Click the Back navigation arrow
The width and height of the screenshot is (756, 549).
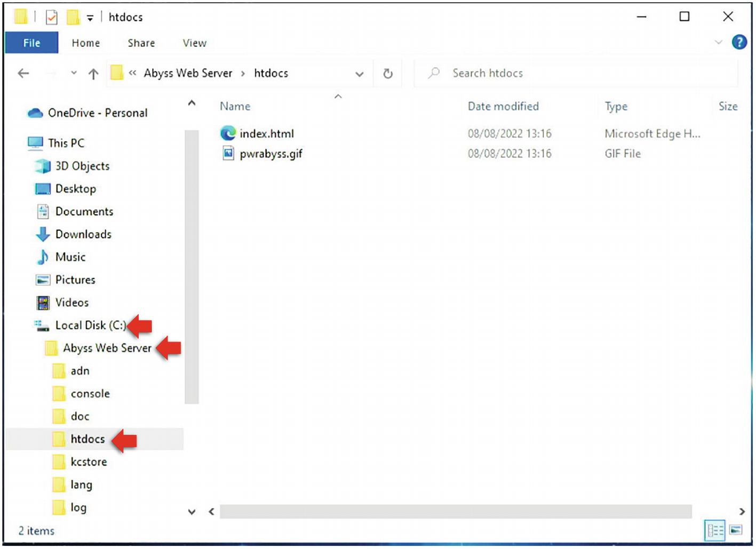coord(23,73)
